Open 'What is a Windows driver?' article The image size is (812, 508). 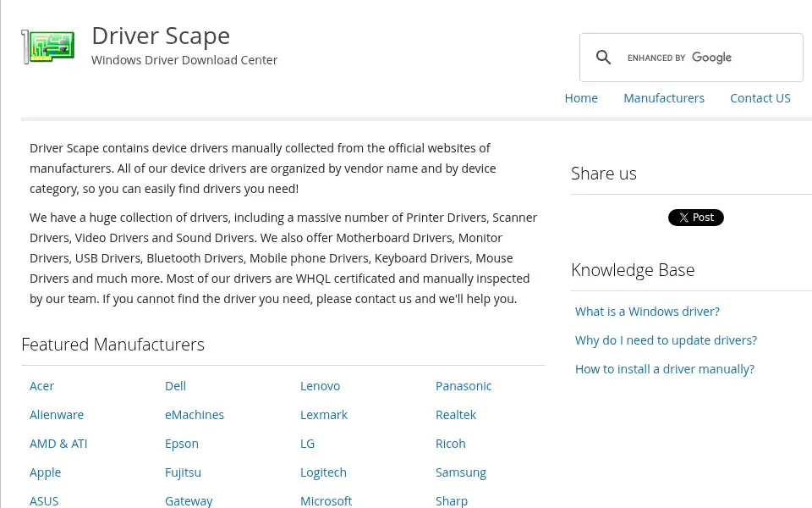tap(647, 312)
